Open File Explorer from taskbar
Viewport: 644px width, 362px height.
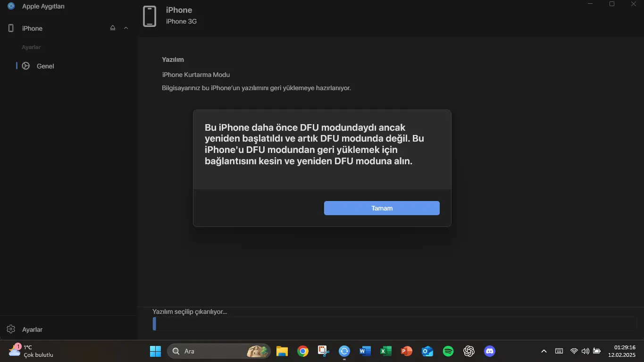282,351
